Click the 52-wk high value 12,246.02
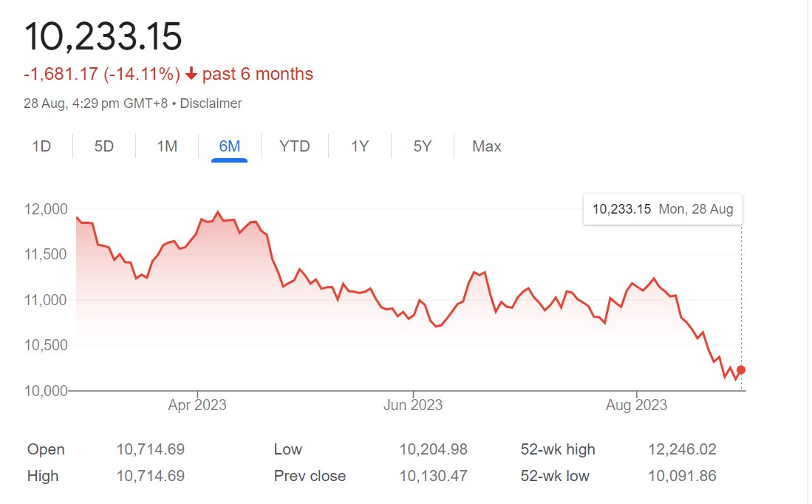The height and width of the screenshot is (504, 812). 682,449
